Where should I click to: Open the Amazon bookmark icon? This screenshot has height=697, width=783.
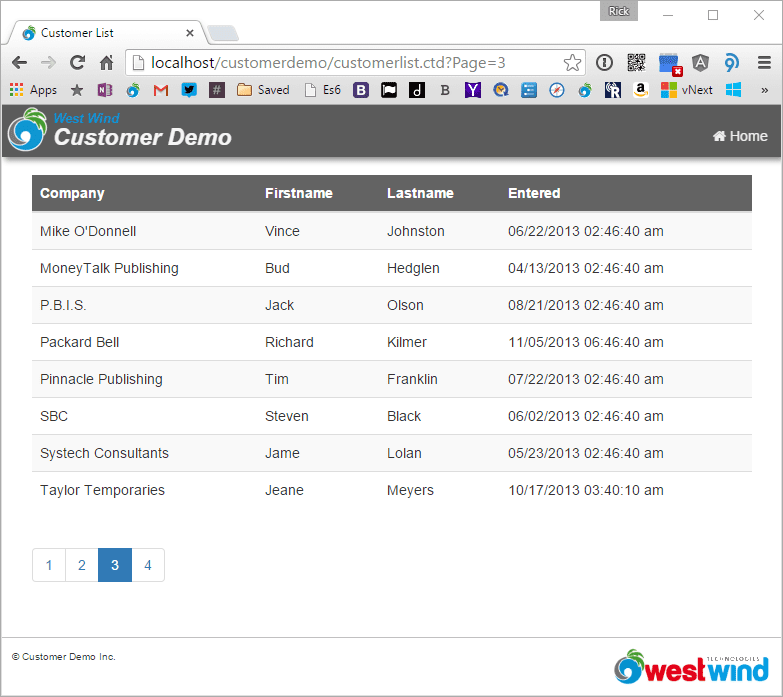[x=640, y=90]
